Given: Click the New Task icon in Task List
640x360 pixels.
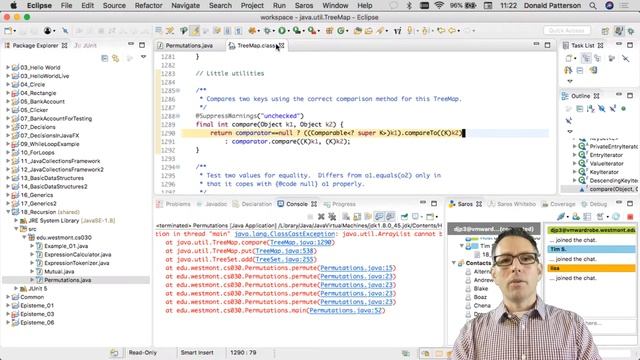Looking at the screenshot, I should click(569, 58).
